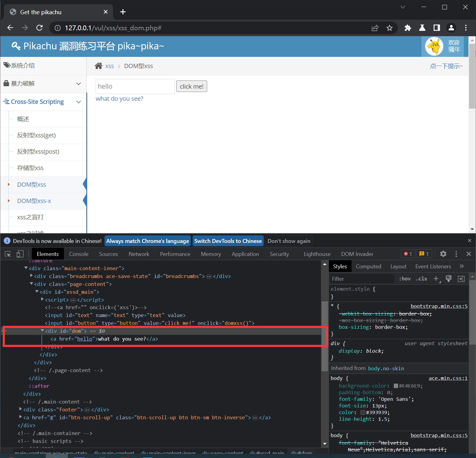The width and height of the screenshot is (476, 458).
Task: Expand the footer div node
Action: tap(21, 409)
